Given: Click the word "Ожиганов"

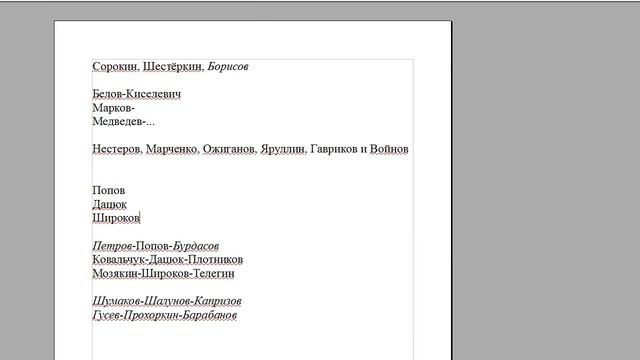Looking at the screenshot, I should pos(229,149).
